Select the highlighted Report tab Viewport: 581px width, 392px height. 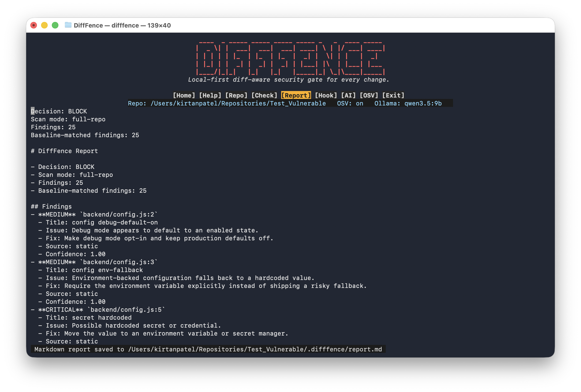(296, 95)
